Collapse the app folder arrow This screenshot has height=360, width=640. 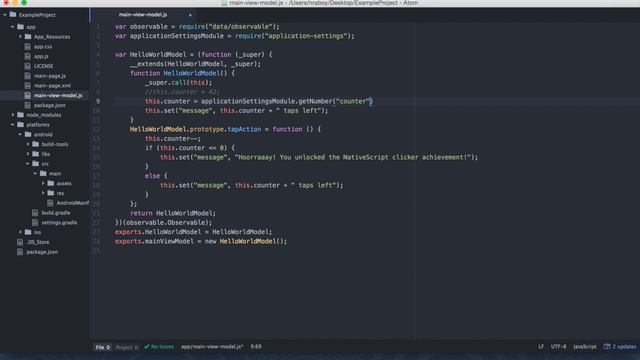point(13,27)
